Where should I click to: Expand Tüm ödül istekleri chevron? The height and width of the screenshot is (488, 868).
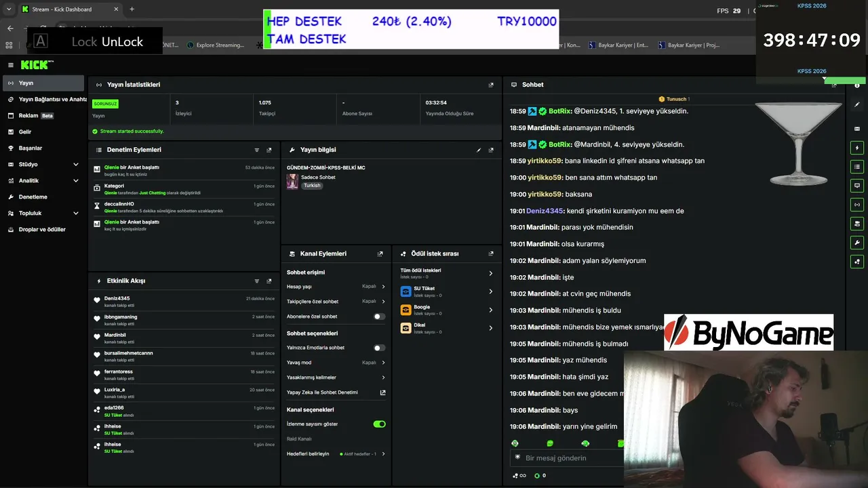coord(491,273)
